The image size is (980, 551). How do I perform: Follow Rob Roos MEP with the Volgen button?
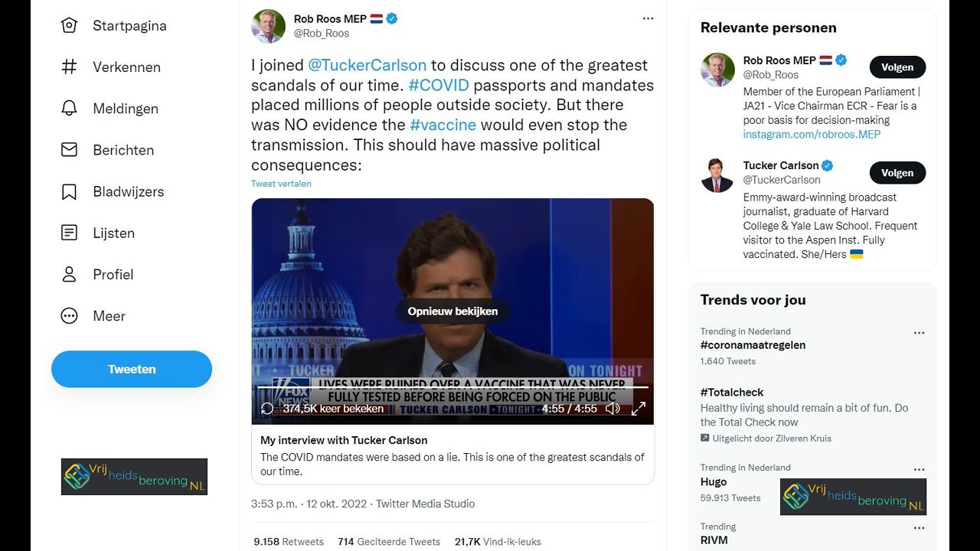coord(897,67)
